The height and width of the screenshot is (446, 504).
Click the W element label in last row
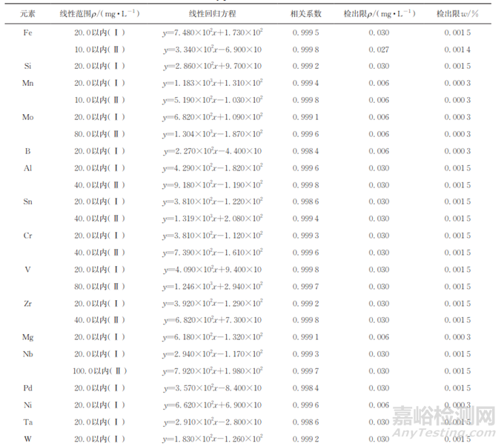pos(27,439)
